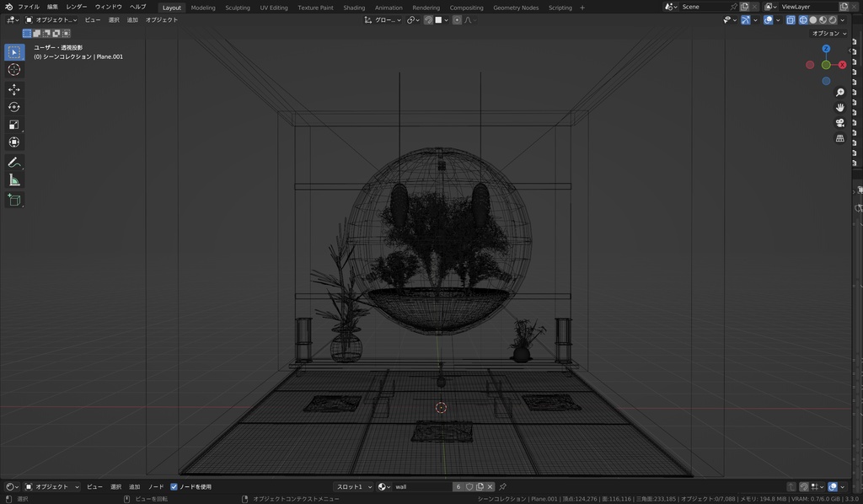The image size is (863, 504).
Task: Click the Scene name field
Action: [705, 7]
